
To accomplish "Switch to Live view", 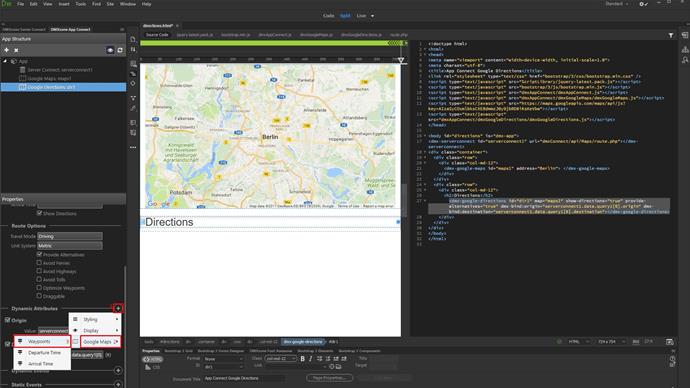I will [x=361, y=15].
